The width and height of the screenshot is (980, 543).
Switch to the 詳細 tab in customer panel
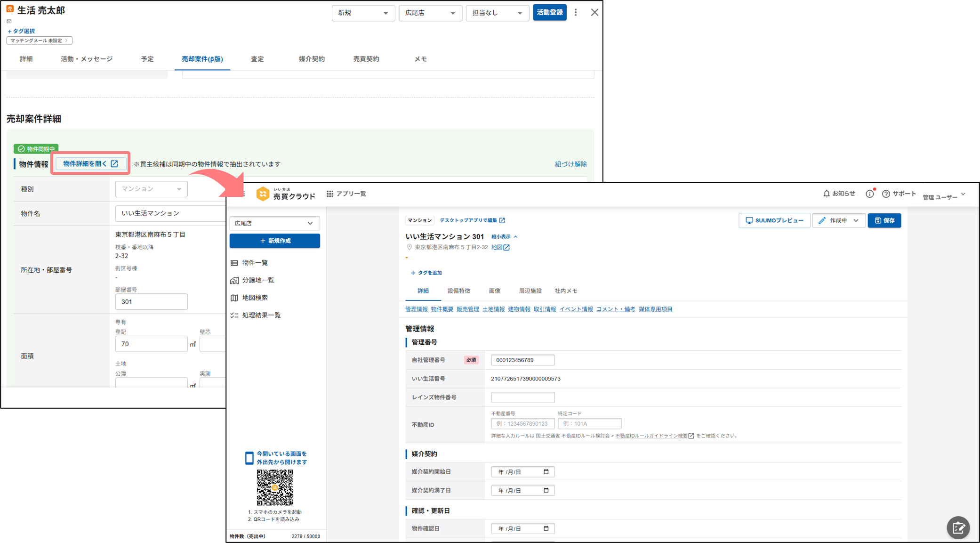[x=26, y=59]
